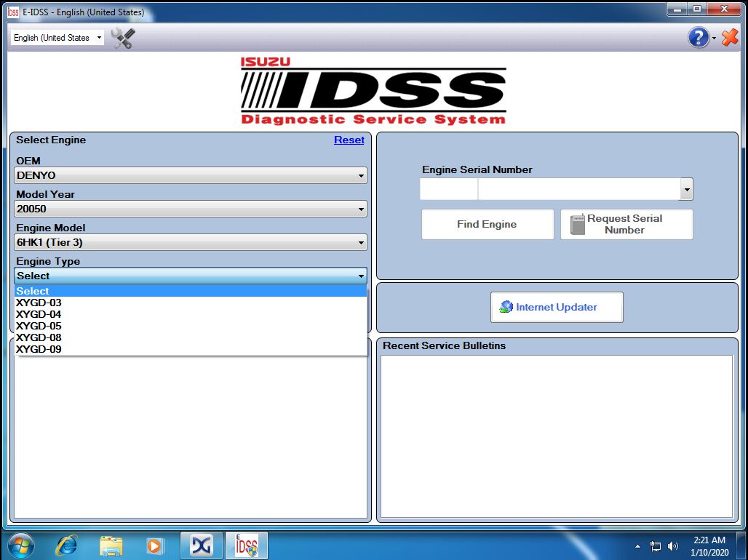Switch to the blue X app on taskbar
Viewport: 748px width, 560px height.
[202, 545]
